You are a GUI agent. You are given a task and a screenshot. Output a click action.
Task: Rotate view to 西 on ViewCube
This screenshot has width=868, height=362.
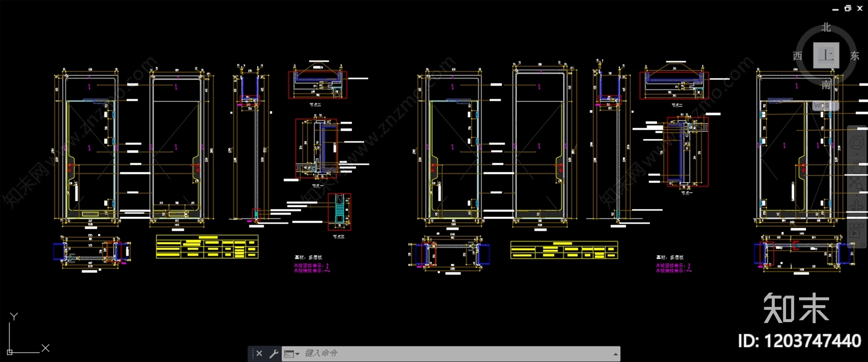tap(797, 56)
